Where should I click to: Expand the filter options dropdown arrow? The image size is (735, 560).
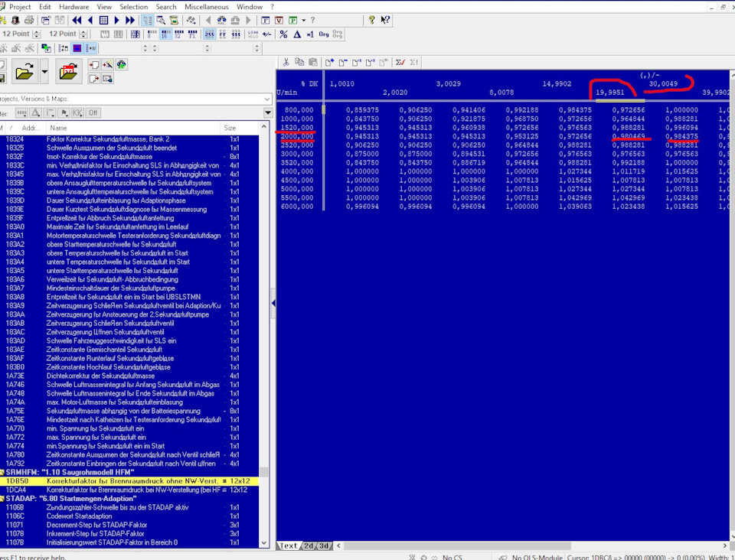point(267,112)
